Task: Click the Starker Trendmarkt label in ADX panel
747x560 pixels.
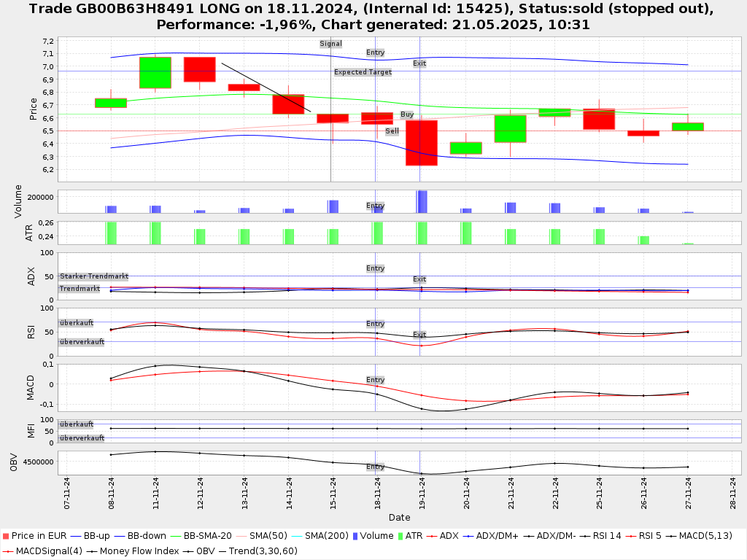Action: (94, 276)
